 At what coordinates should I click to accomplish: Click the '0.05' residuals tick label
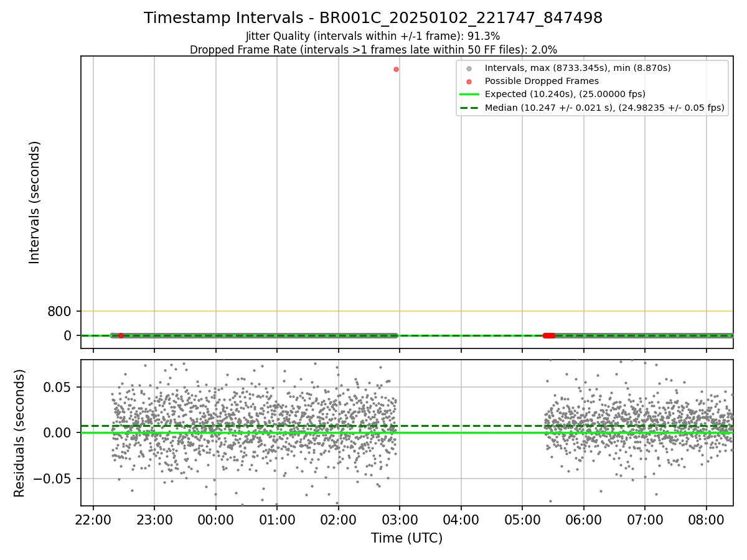click(59, 387)
